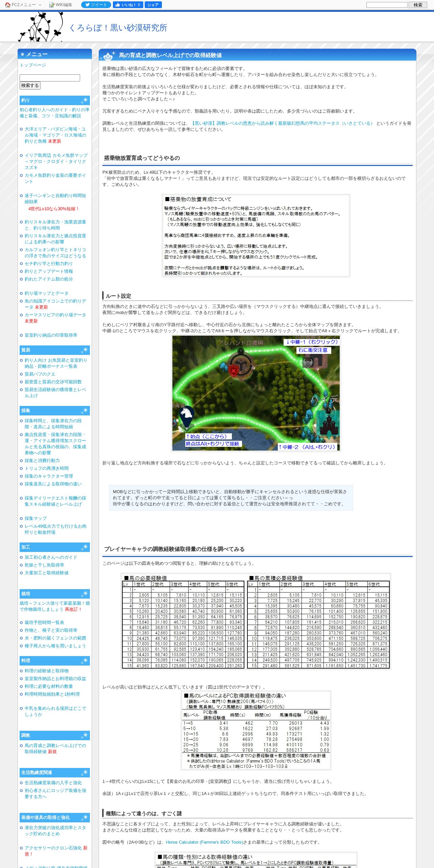Open イリア島周辺 カモメ魚群マップ link
This screenshot has height=868, width=434.
(x=56, y=161)
